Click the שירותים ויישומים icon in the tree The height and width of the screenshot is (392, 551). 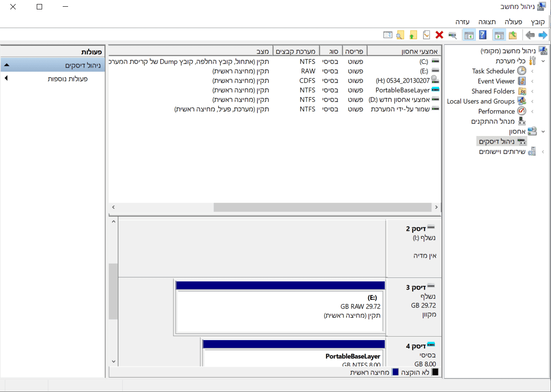[x=532, y=152]
